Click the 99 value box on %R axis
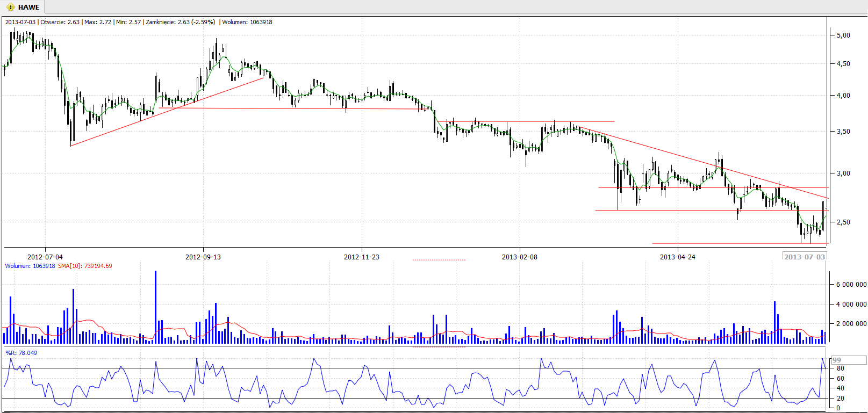Image resolution: width=868 pixels, height=413 pixels. tap(849, 360)
